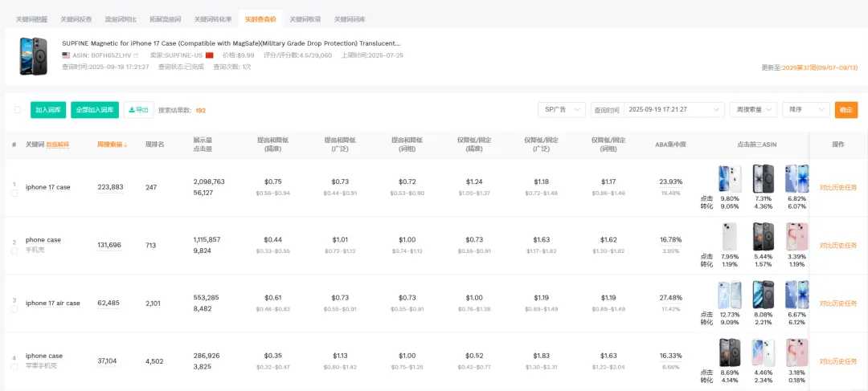Viewport: 868px width, 391px height.
Task: Click the US flag before ASIN
Action: tap(66, 55)
